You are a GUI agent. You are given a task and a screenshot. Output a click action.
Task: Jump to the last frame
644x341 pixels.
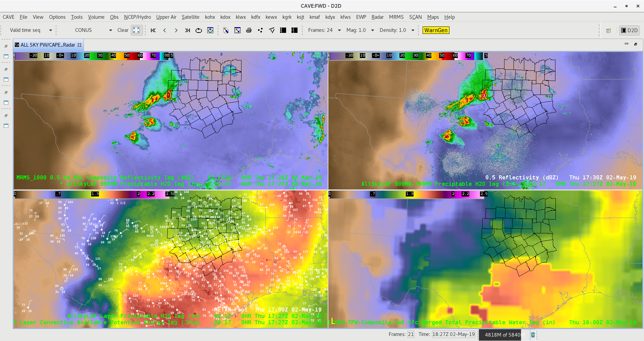coord(187,30)
